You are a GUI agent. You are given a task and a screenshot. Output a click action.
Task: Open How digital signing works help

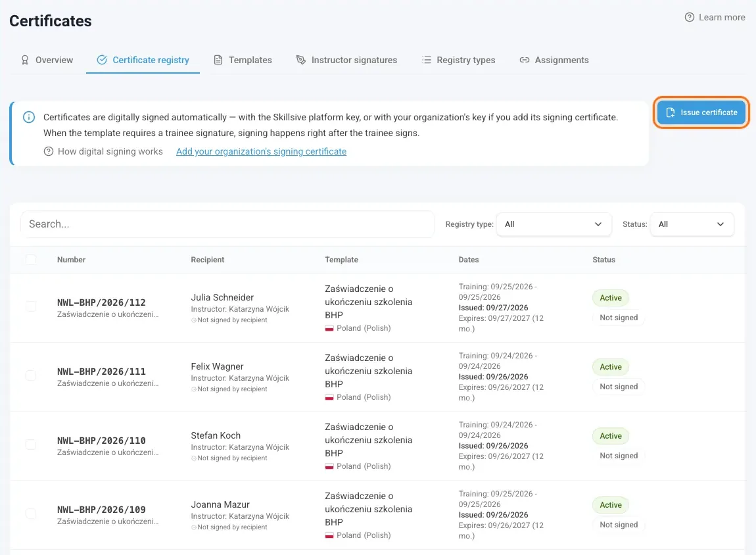pyautogui.click(x=103, y=151)
